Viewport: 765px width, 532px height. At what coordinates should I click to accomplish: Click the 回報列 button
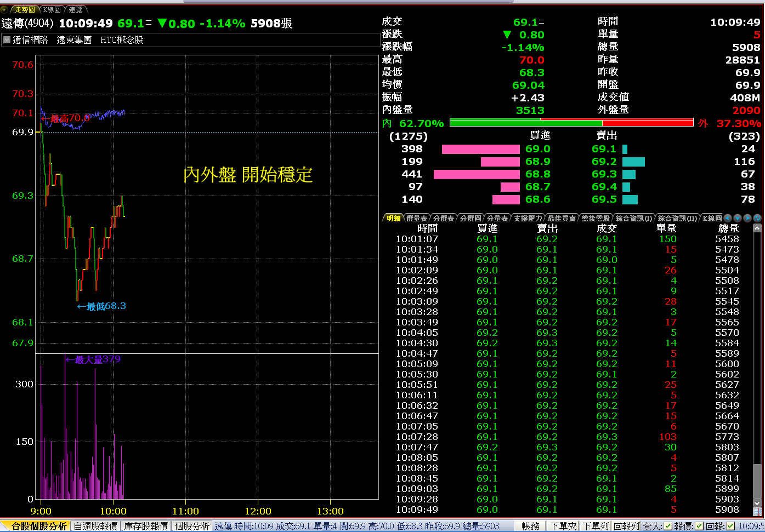pyautogui.click(x=627, y=526)
